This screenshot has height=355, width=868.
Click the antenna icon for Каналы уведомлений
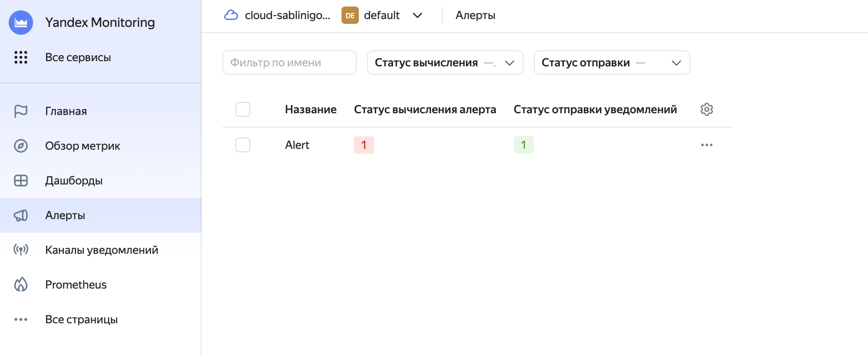pyautogui.click(x=21, y=250)
